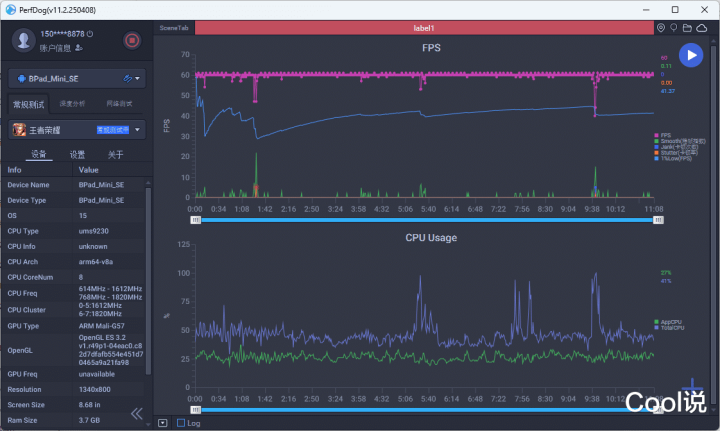This screenshot has width=720, height=431.
Task: Select the 设置 tab
Action: pyautogui.click(x=77, y=155)
